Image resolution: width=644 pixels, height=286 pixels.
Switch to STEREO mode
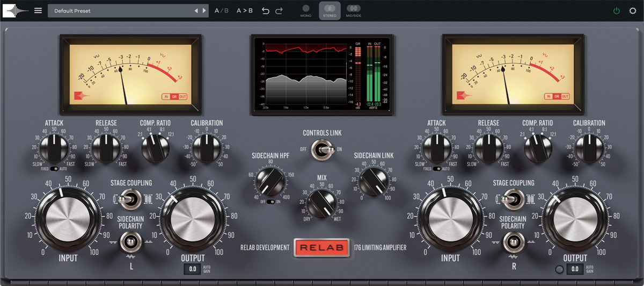coord(330,11)
